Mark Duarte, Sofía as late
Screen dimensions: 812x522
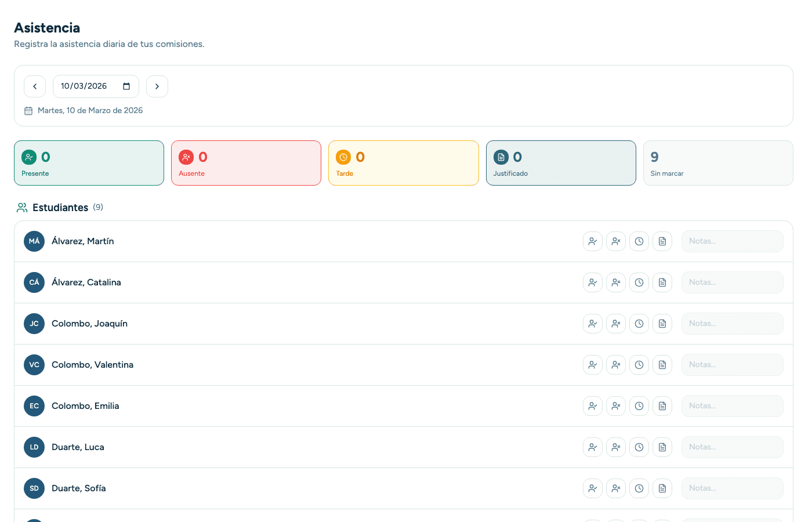pyautogui.click(x=639, y=488)
